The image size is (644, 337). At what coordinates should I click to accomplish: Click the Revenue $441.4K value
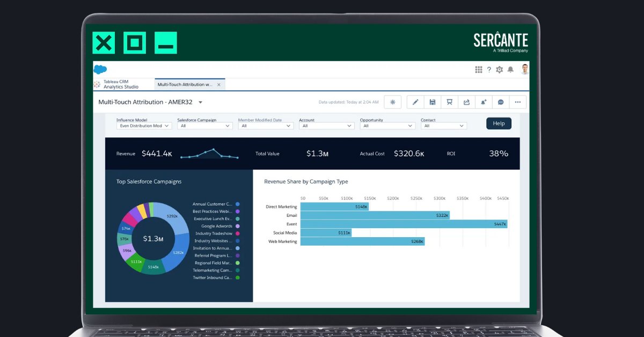coord(157,153)
